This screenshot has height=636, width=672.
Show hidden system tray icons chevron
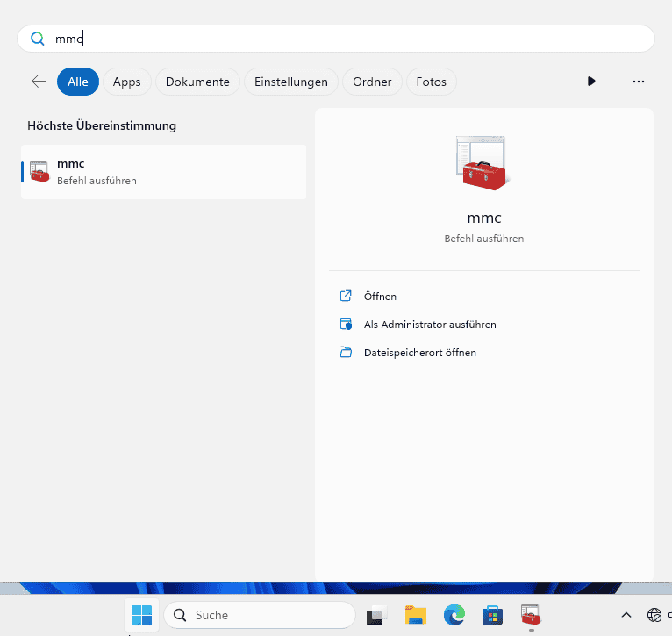coord(626,615)
